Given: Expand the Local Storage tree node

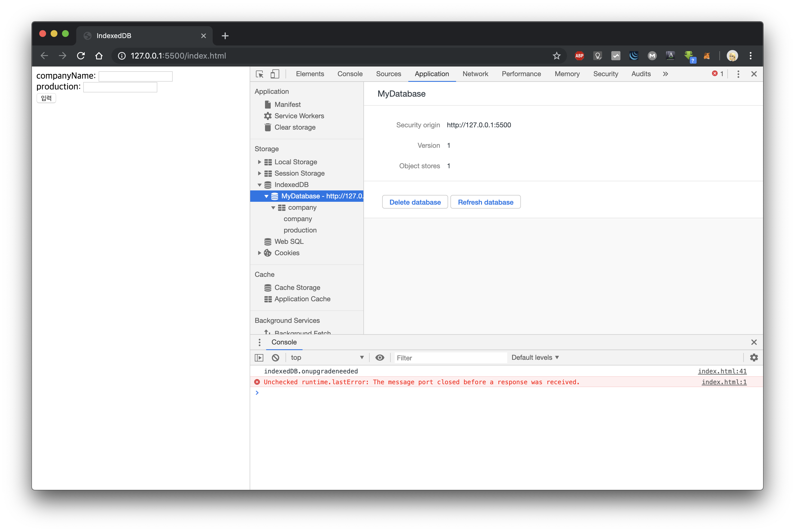Looking at the screenshot, I should [x=259, y=162].
